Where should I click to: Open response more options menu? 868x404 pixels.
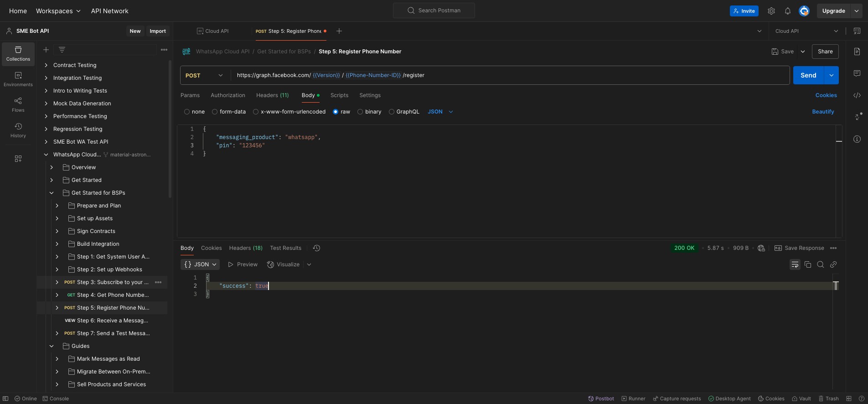[833, 248]
